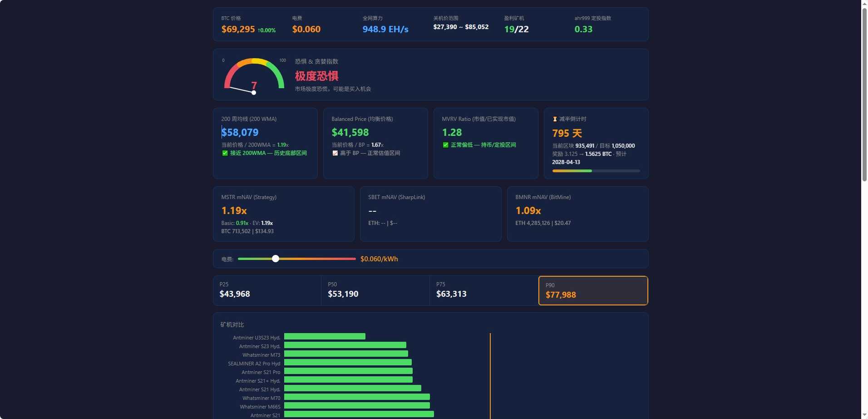Click the scrollbar down arrow button

coord(864,415)
